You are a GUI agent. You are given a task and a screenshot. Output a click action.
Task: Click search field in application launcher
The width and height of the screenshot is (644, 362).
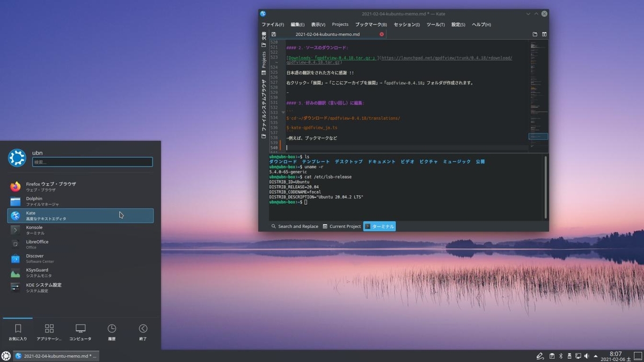(x=92, y=161)
